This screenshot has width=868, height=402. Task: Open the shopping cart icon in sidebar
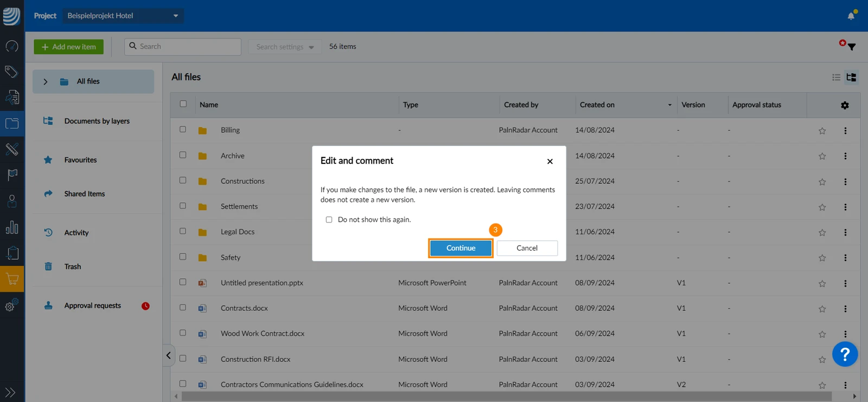point(12,279)
